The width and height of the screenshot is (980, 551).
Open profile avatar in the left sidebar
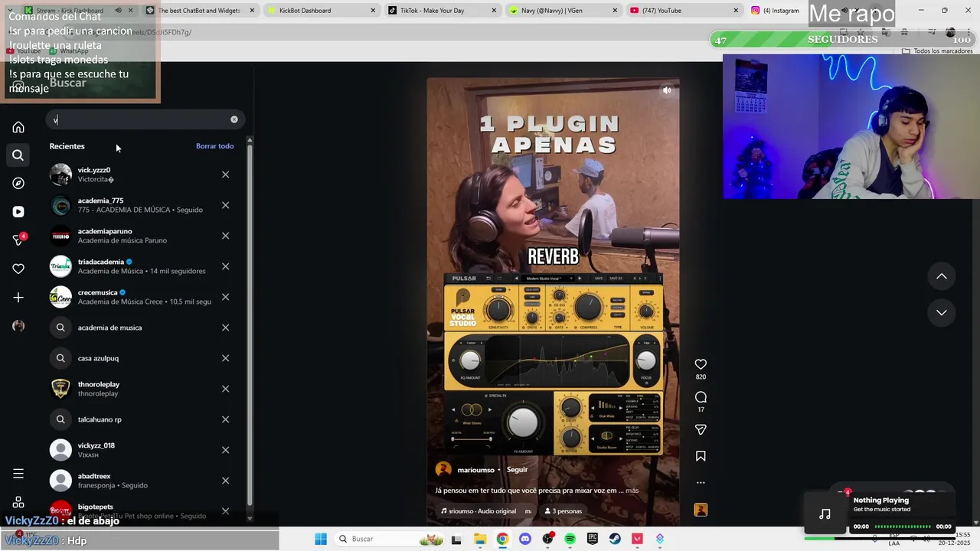18,325
